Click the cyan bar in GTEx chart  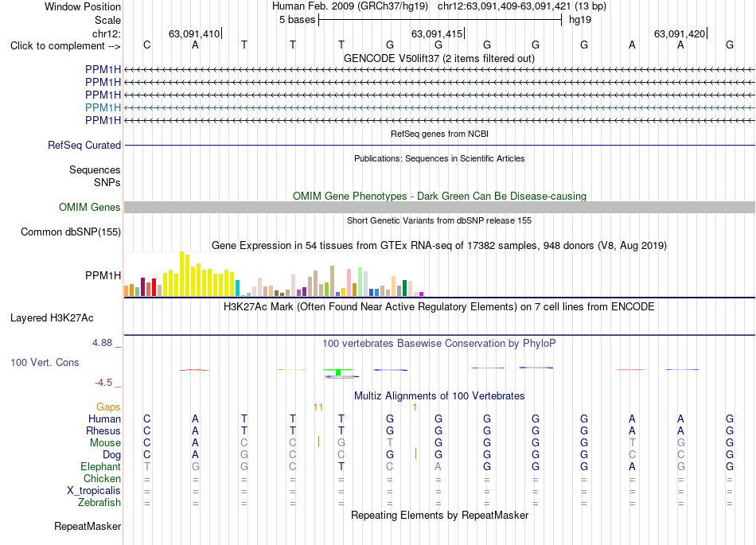pos(237,288)
